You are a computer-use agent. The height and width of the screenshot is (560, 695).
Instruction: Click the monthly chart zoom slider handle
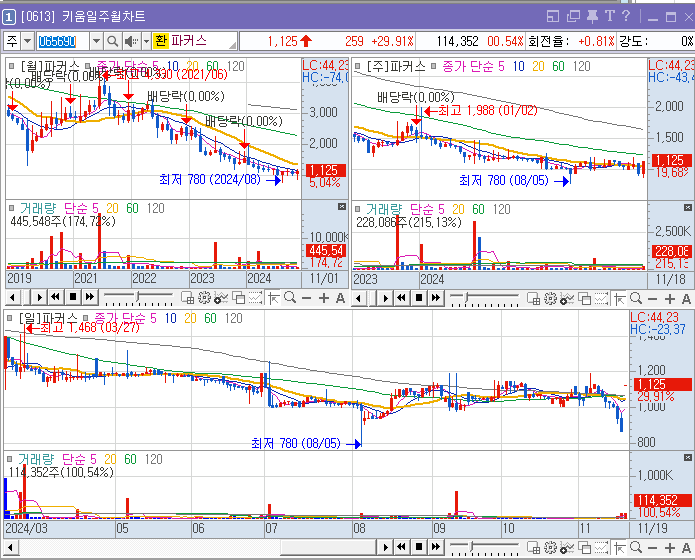(139, 296)
